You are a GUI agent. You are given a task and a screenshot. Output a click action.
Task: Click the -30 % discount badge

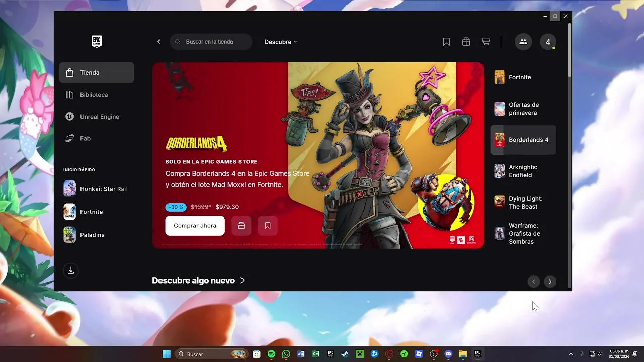(x=176, y=207)
